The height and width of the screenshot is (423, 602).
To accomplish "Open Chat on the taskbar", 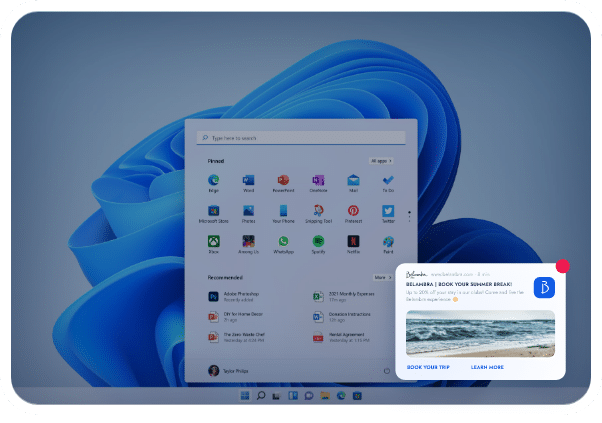I will (x=309, y=395).
